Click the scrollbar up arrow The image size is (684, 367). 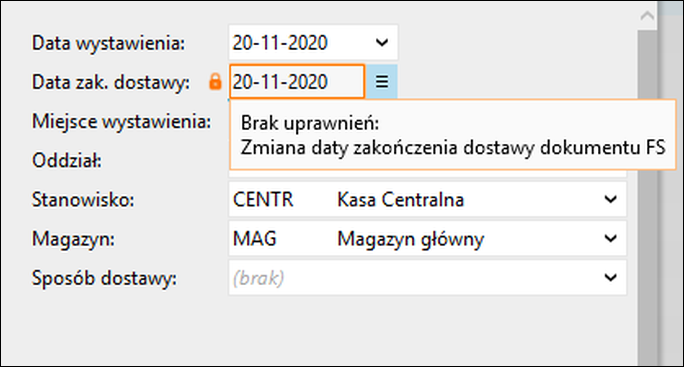[647, 17]
